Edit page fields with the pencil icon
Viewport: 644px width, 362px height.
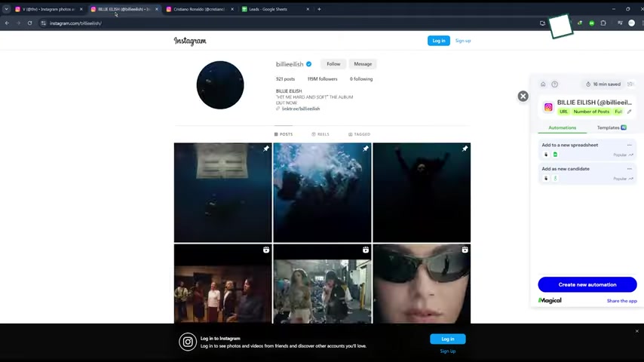point(629,112)
